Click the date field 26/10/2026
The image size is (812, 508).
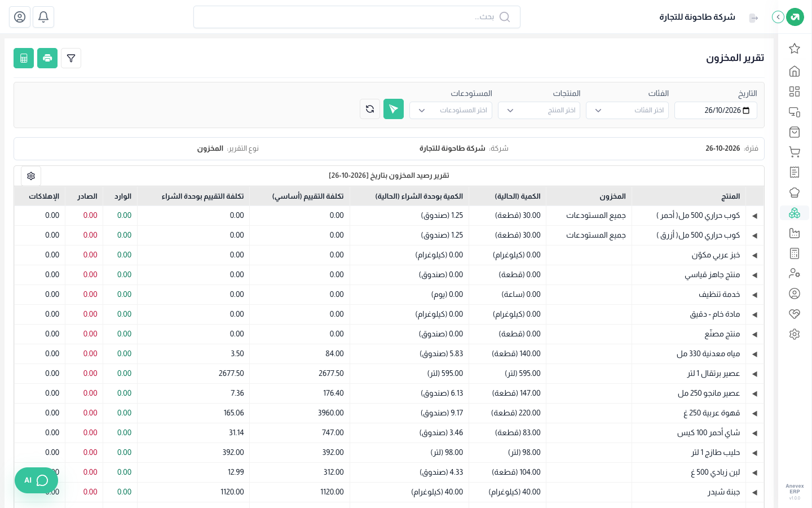(716, 111)
